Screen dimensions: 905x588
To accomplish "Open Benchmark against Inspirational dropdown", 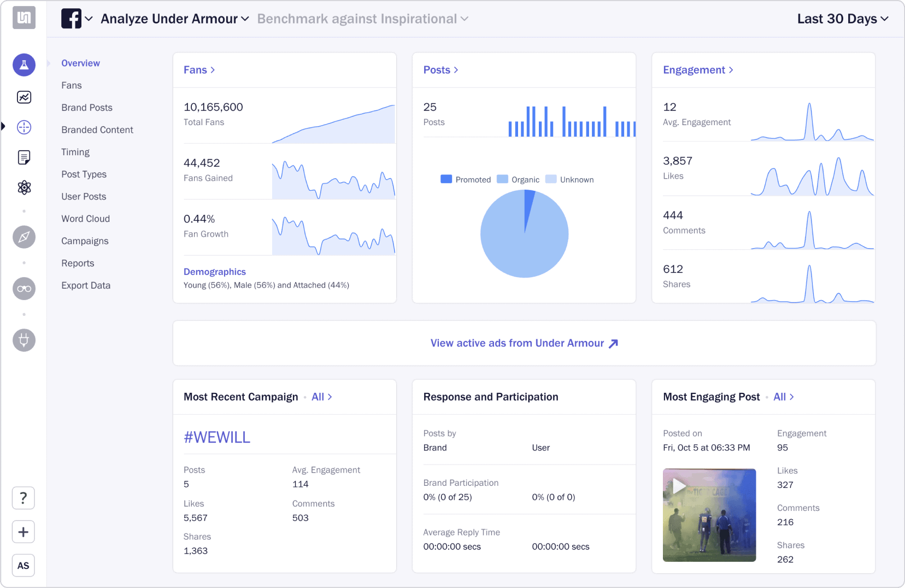I will pyautogui.click(x=363, y=19).
